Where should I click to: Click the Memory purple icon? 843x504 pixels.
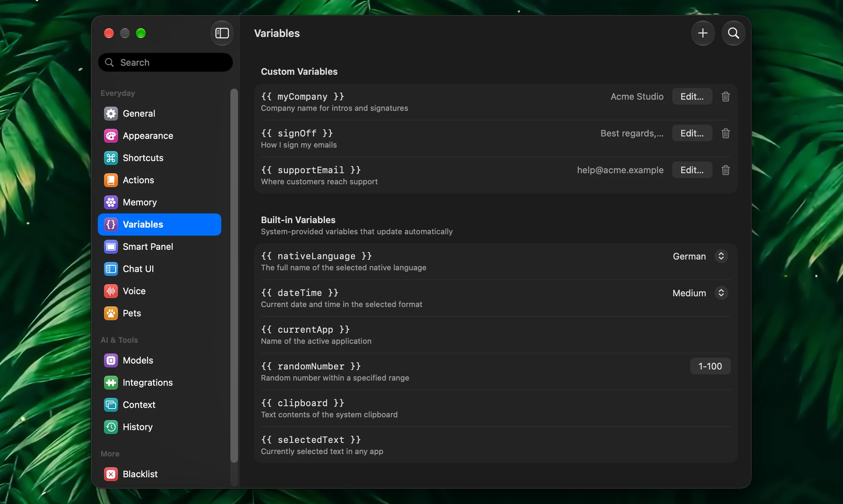tap(111, 202)
